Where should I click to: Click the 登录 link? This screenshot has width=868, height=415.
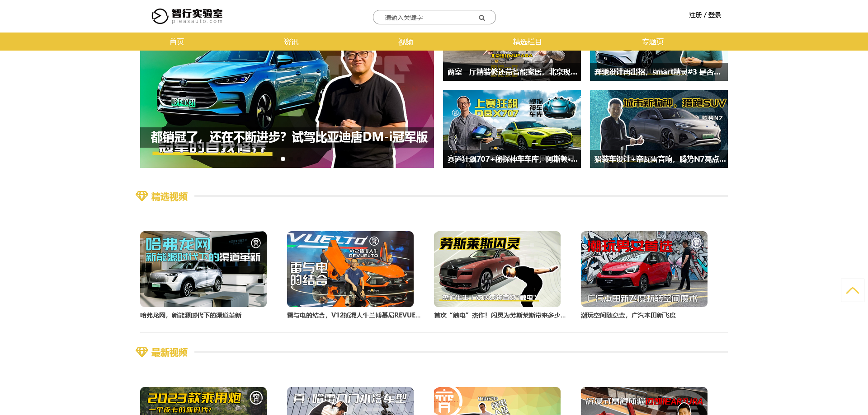coord(715,14)
